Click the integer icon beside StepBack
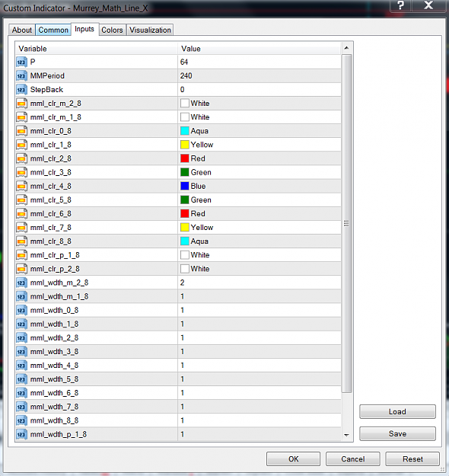The height and width of the screenshot is (476, 449). (21, 90)
